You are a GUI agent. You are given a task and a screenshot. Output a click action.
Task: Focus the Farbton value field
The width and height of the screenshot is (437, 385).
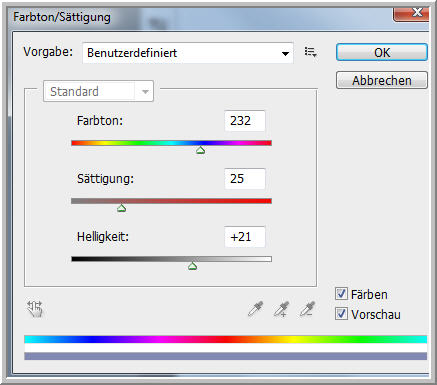pyautogui.click(x=245, y=121)
